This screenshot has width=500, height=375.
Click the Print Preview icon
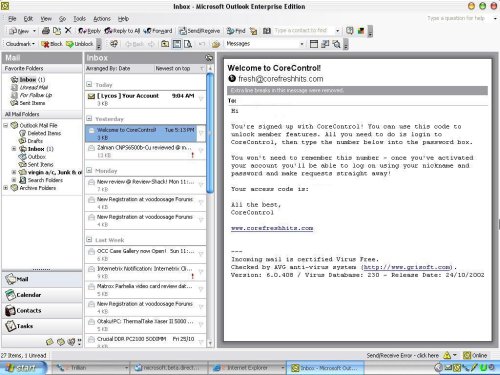[188, 44]
